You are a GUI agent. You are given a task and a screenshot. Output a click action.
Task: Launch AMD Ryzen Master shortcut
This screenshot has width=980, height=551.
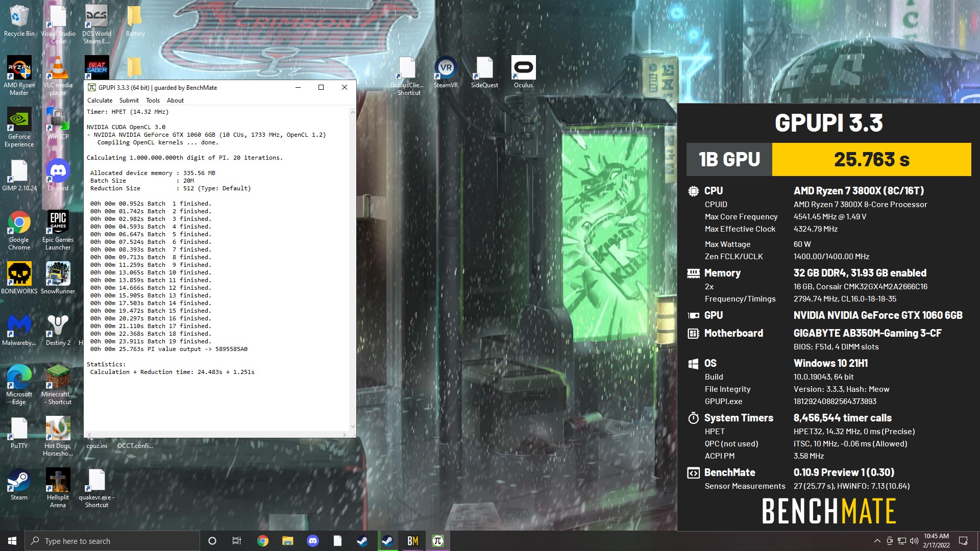tap(19, 75)
